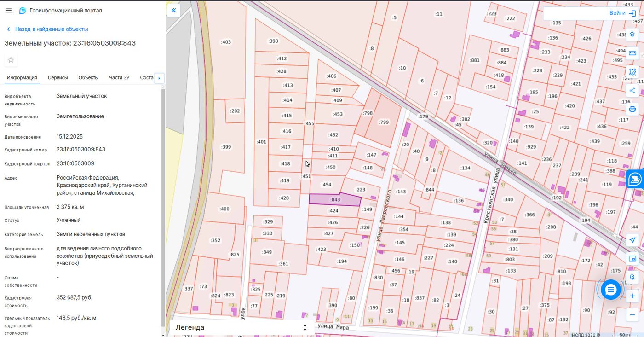
Task: Click parcel label :403 on the map
Action: (x=226, y=42)
